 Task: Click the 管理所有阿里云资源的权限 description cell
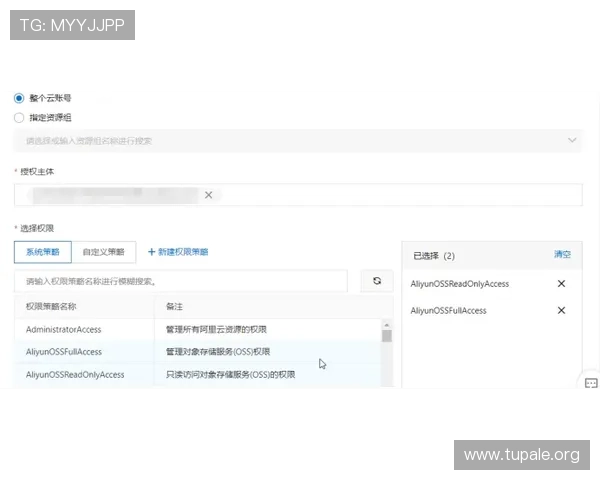pos(216,330)
